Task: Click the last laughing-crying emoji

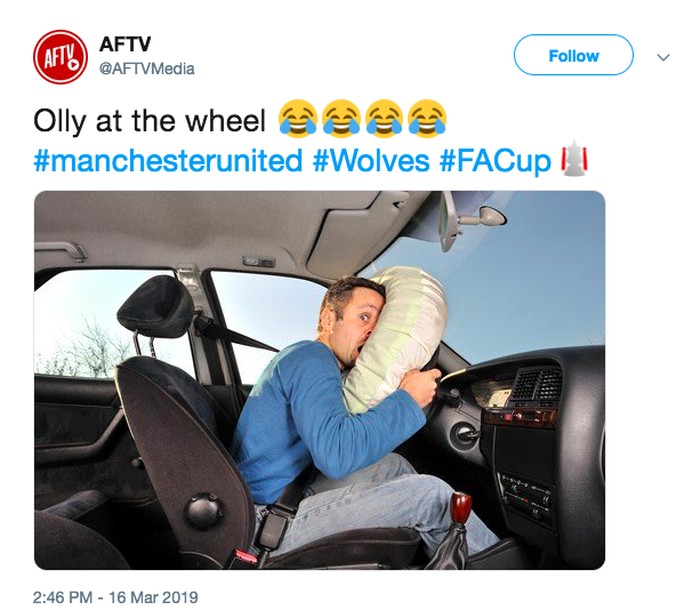Action: [x=427, y=118]
